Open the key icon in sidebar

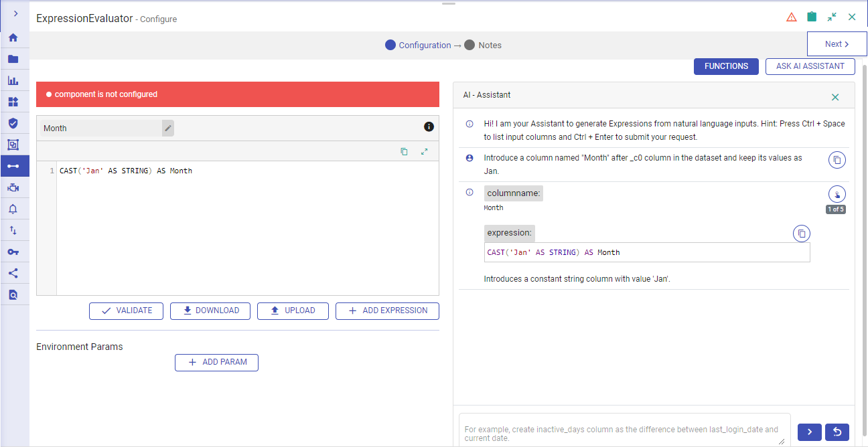13,252
